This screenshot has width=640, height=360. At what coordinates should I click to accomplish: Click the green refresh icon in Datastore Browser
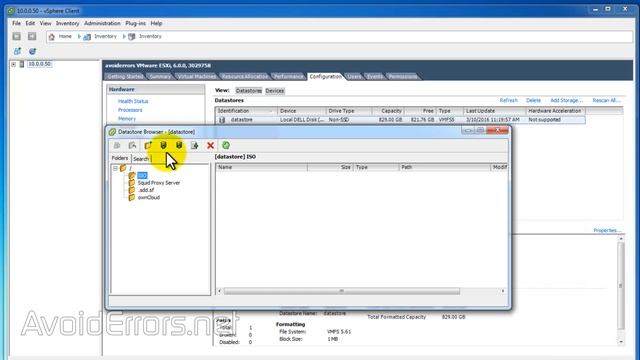(x=226, y=145)
